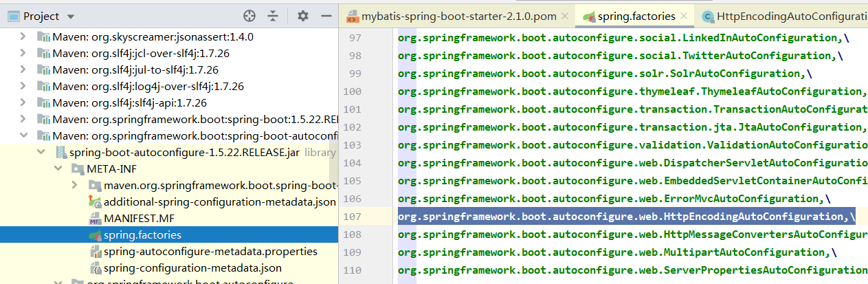
Task: Expand Maven: org.springframework.boot:spring-boot:1.5.22 node
Action: pos(23,120)
